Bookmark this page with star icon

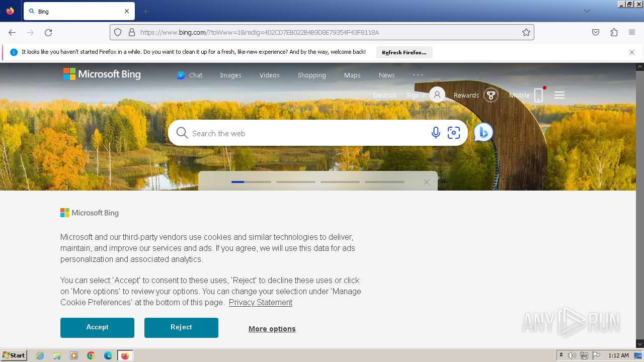click(x=526, y=32)
